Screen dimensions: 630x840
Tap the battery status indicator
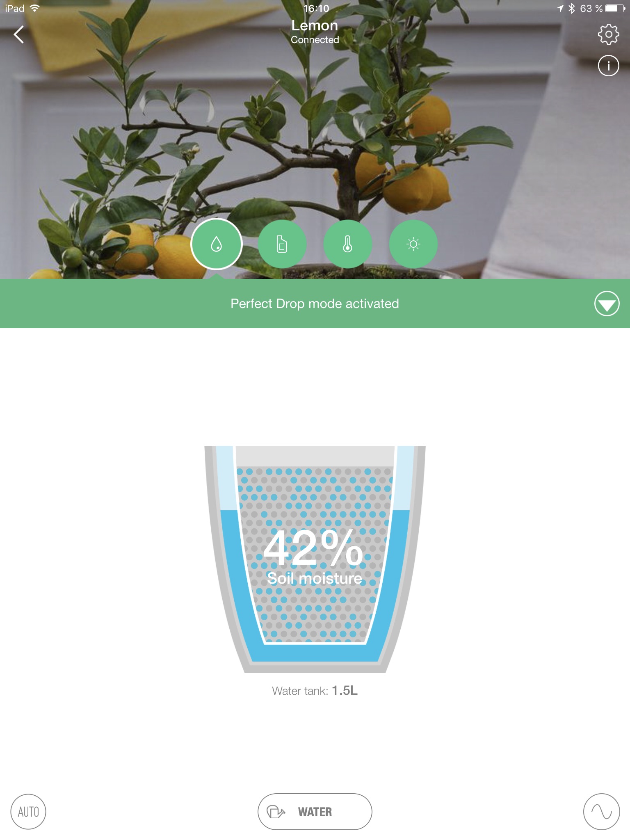coord(616,8)
